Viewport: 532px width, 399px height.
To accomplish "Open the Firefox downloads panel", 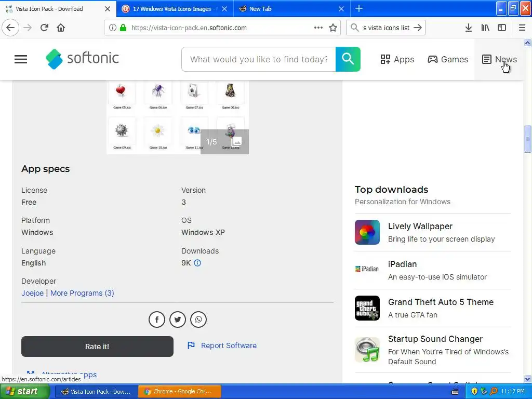I will pos(469,28).
